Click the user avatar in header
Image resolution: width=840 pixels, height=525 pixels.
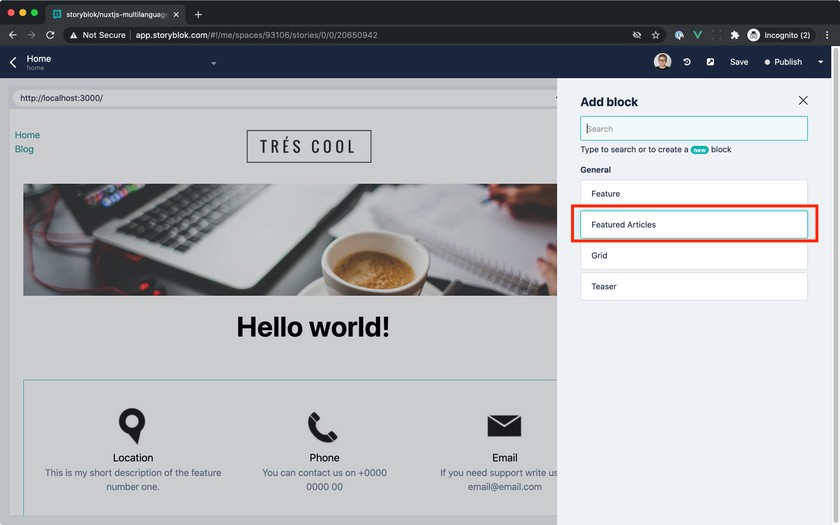tap(663, 62)
